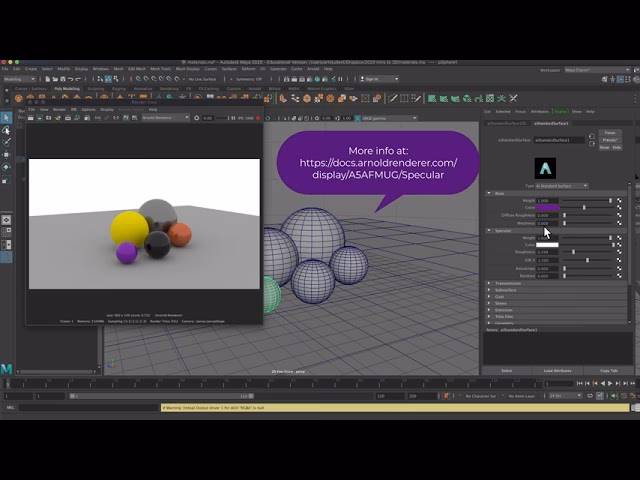
Task: Click the Multi-Cut knife shelf icon
Action: pos(393,98)
